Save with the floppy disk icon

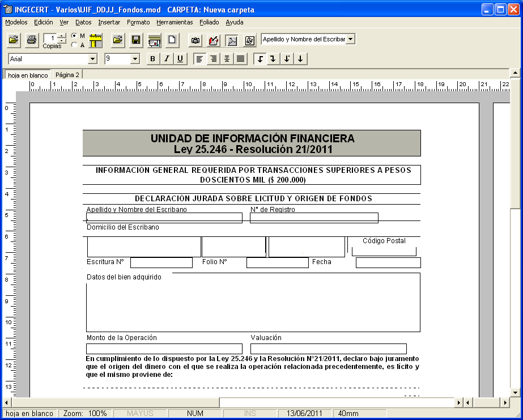click(x=136, y=40)
